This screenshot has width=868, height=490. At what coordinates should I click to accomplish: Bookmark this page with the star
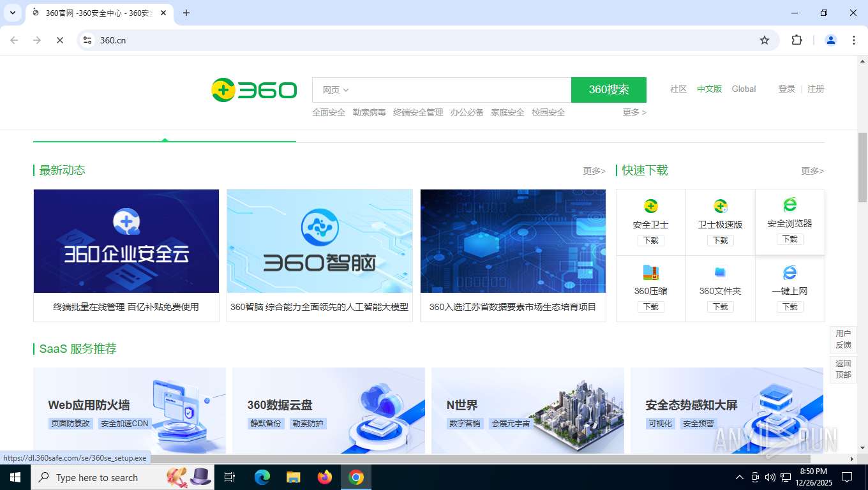click(764, 40)
